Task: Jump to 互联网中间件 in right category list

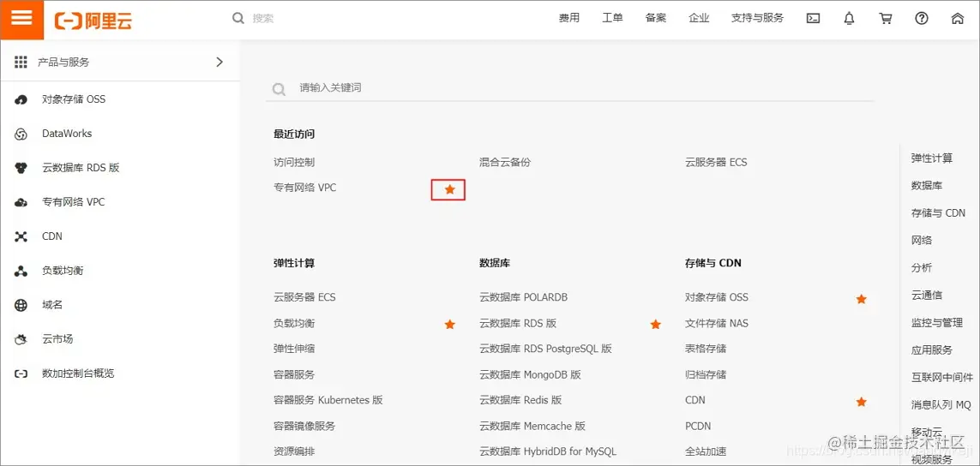Action: coord(942,377)
